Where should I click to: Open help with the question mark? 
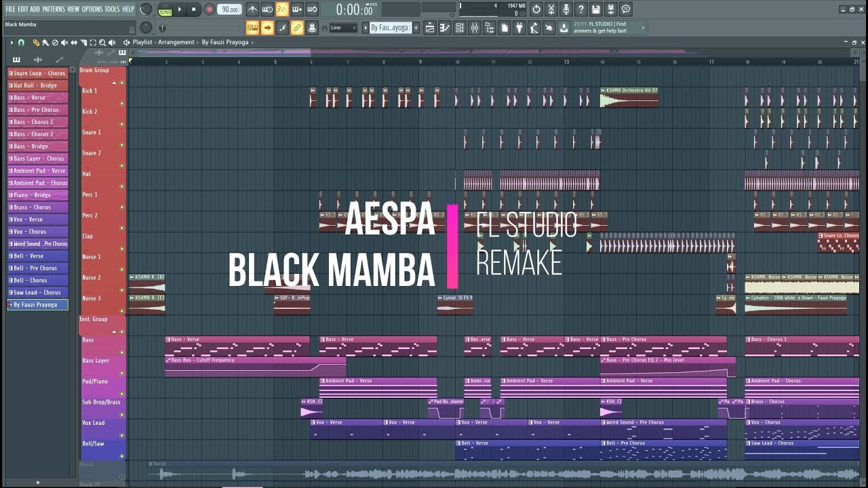(581, 9)
